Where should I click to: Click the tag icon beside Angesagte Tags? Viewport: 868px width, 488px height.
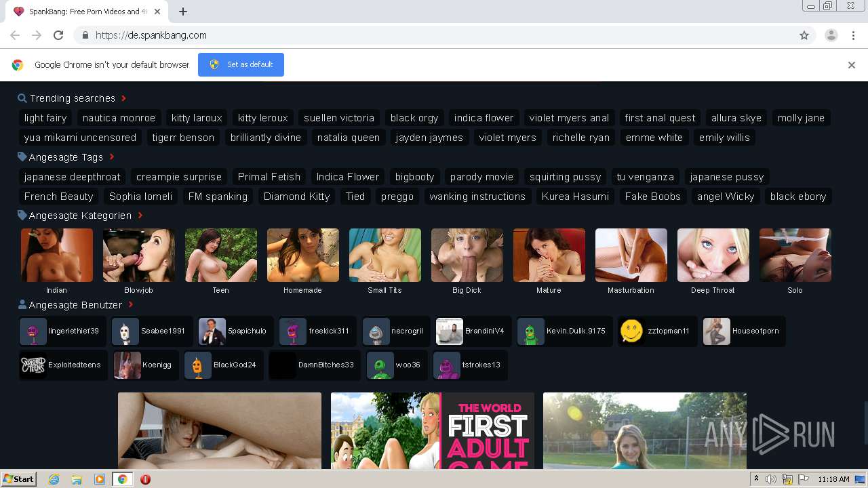(22, 157)
